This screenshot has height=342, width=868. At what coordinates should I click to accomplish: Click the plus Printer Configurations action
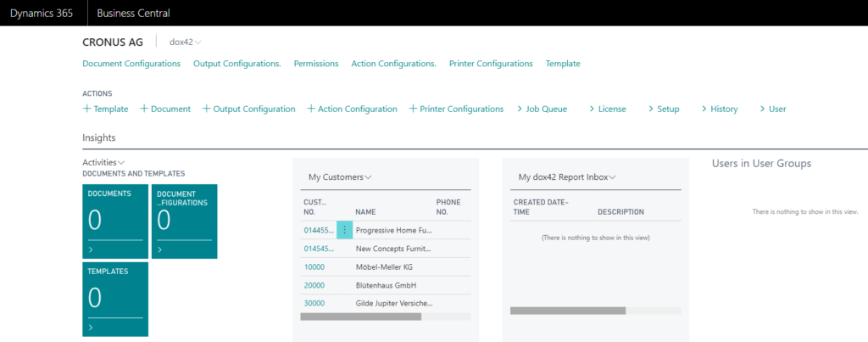[456, 109]
